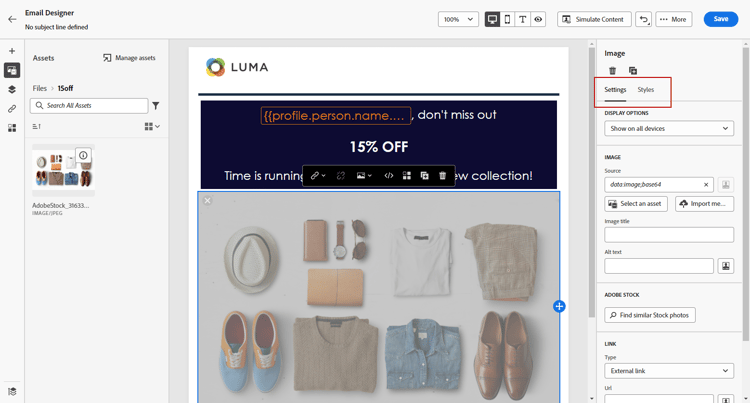The image size is (750, 403).
Task: Show info for the AdobeStock asset
Action: [83, 155]
